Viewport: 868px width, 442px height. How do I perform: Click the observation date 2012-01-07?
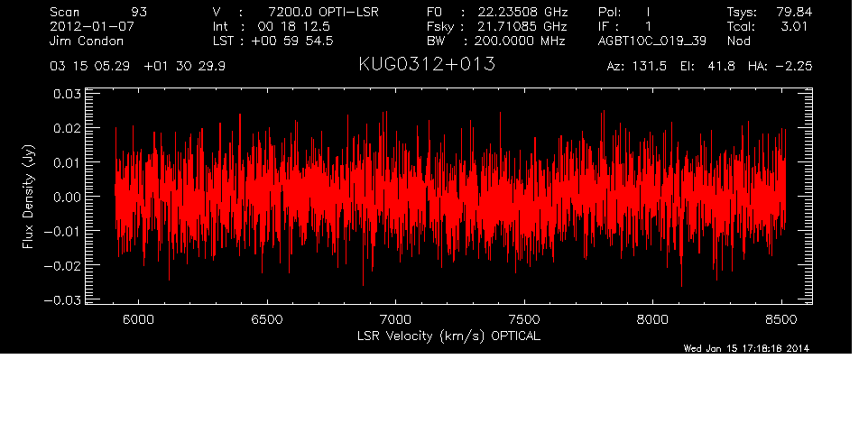[x=92, y=26]
